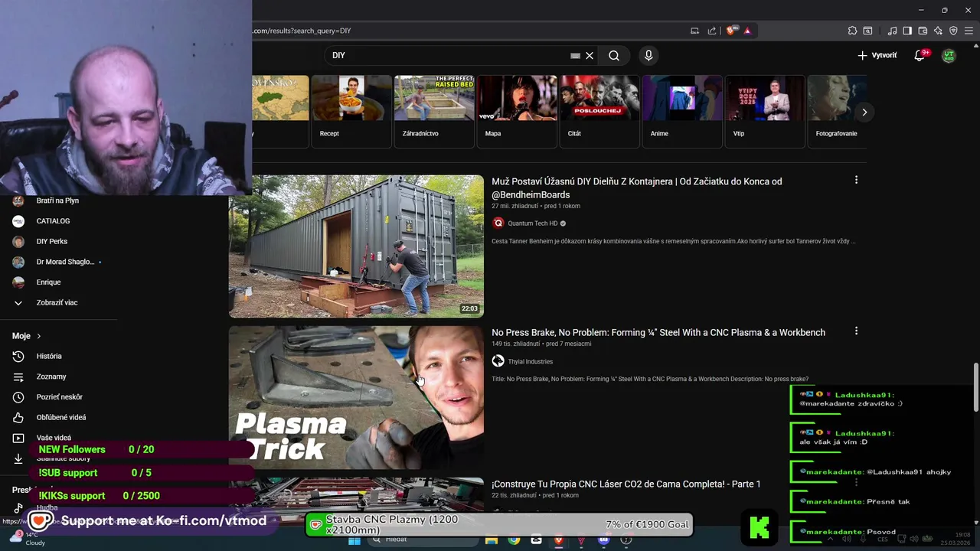980x551 pixels.
Task: Clear the DIY search query with X
Action: 590,55
